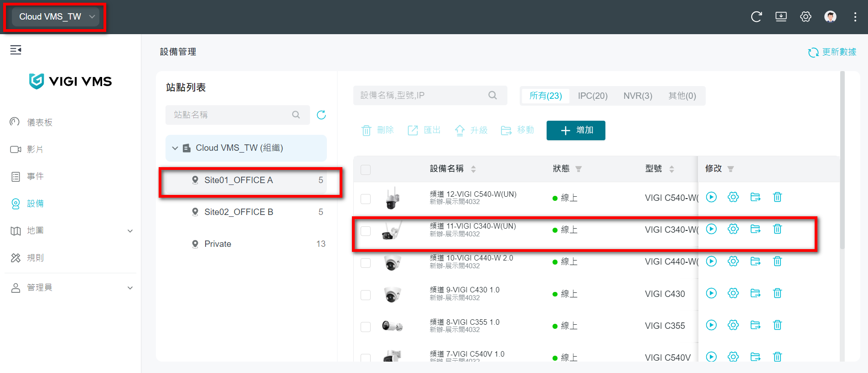Open global settings gear in top bar
868x373 pixels.
pos(806,17)
